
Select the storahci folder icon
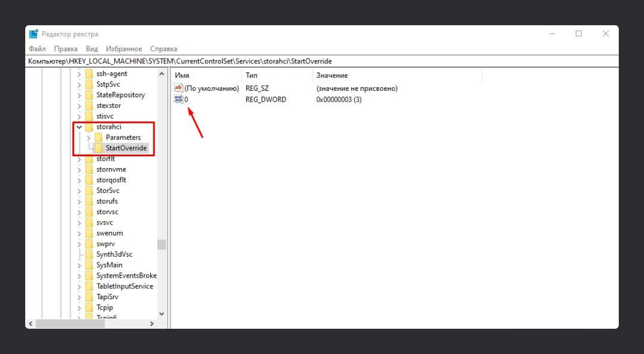(89, 127)
